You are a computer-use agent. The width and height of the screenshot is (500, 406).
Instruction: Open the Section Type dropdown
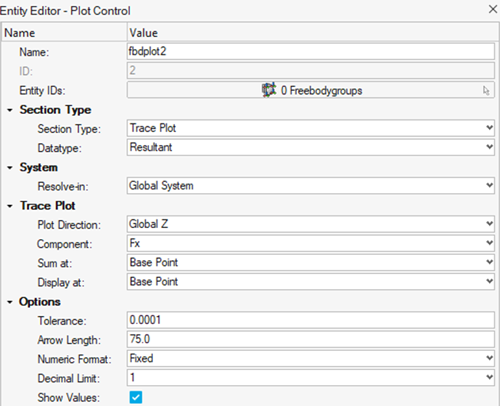click(310, 128)
